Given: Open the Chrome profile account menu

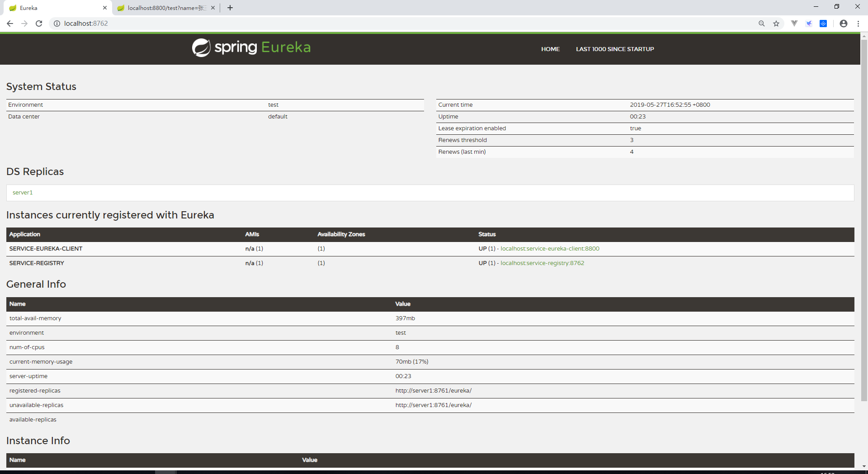Looking at the screenshot, I should click(844, 24).
